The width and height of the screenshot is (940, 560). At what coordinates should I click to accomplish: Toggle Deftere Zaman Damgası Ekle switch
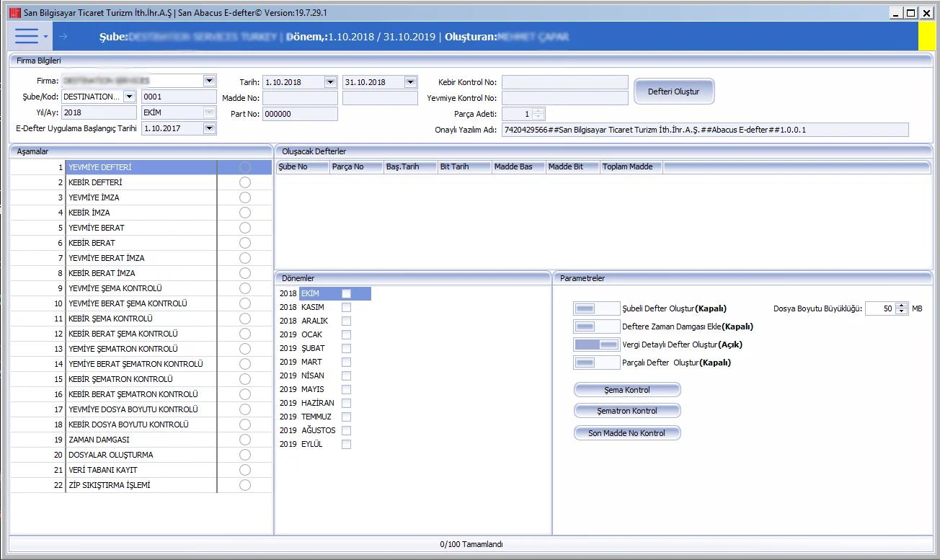596,326
